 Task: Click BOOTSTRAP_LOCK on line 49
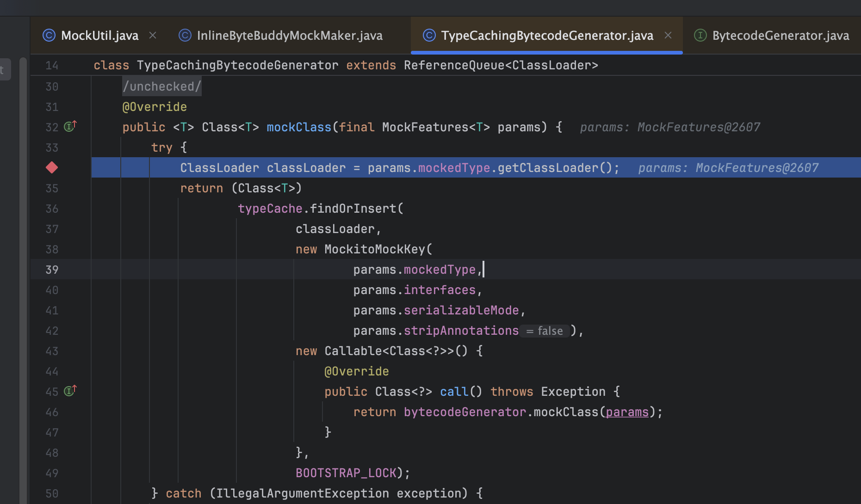pyautogui.click(x=346, y=473)
